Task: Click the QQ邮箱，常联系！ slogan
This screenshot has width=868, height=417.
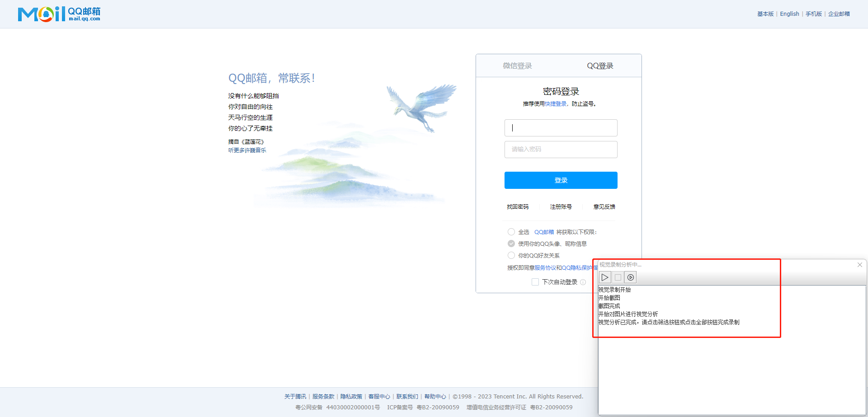Action: click(272, 79)
